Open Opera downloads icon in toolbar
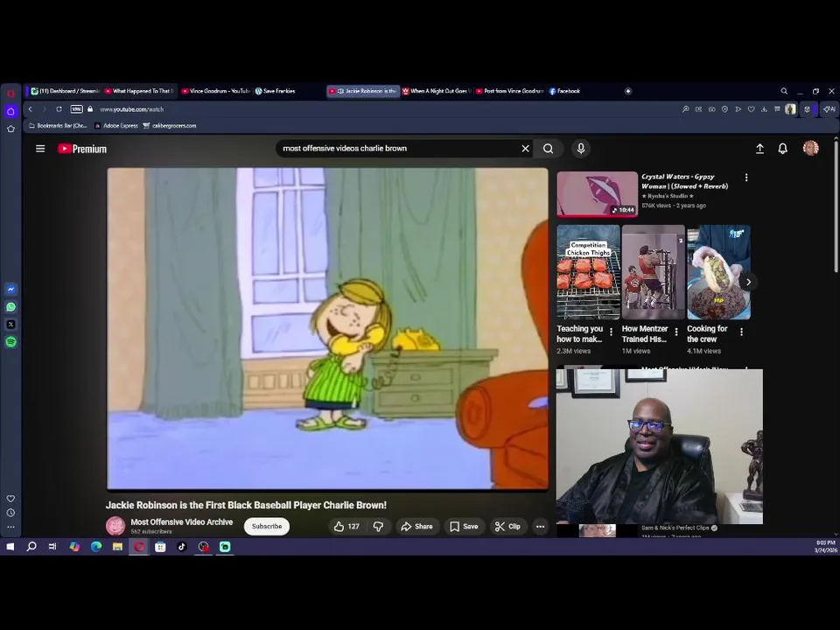 pos(764,109)
